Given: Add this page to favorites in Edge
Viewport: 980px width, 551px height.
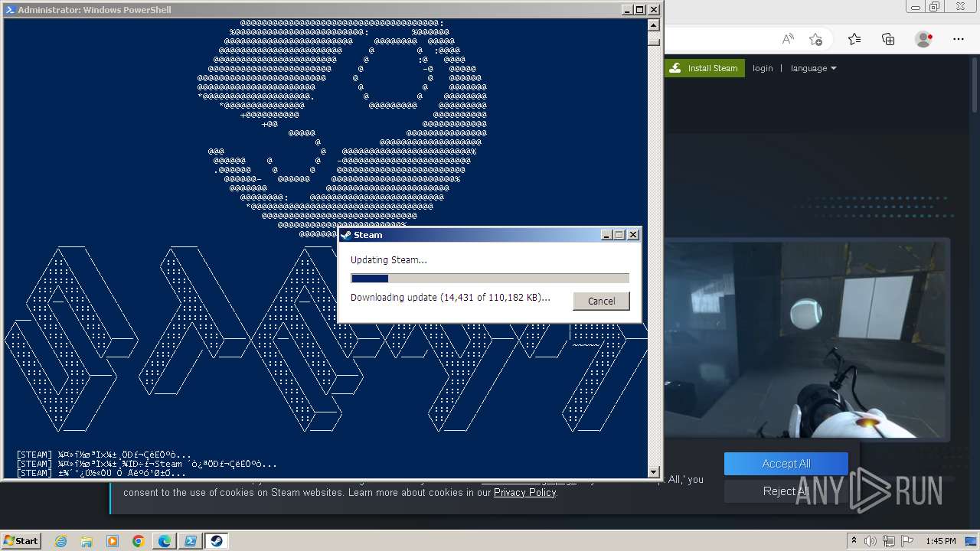Looking at the screenshot, I should click(816, 39).
